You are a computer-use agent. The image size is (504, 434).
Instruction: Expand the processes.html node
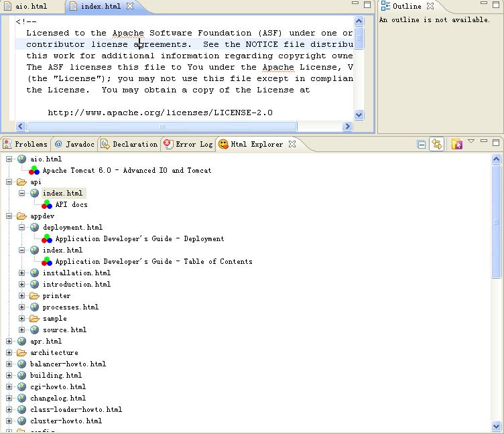(21, 307)
